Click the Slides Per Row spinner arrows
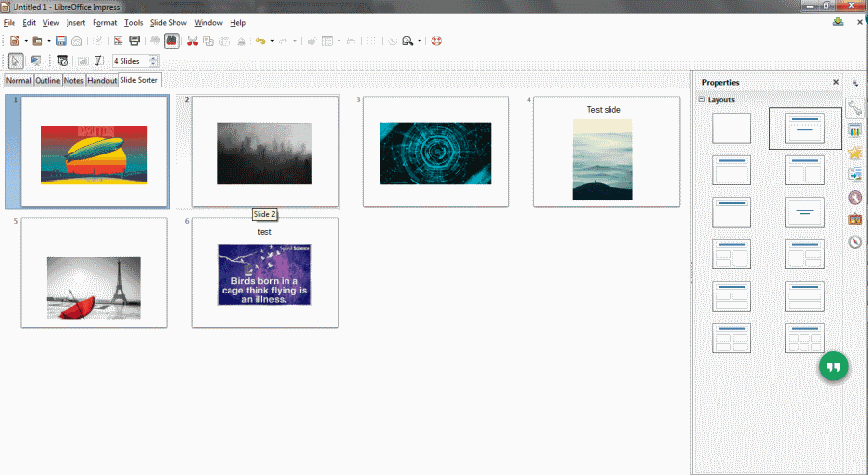 pyautogui.click(x=154, y=61)
